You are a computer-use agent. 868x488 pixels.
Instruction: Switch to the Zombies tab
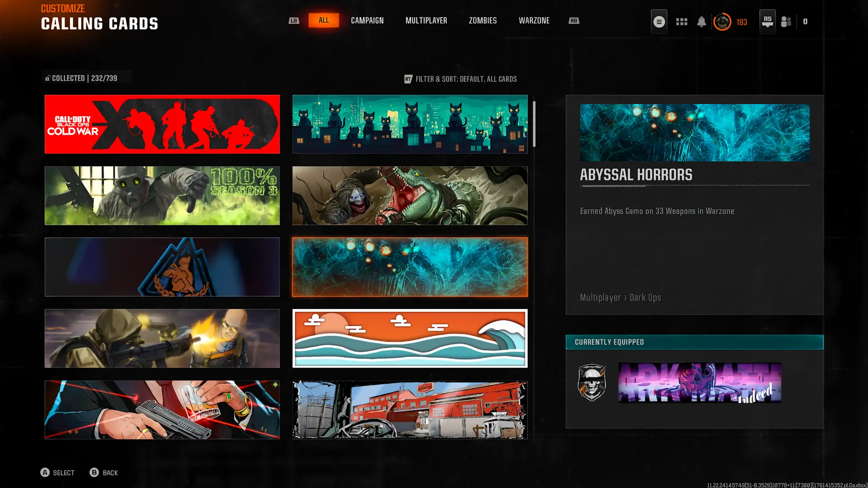point(482,21)
